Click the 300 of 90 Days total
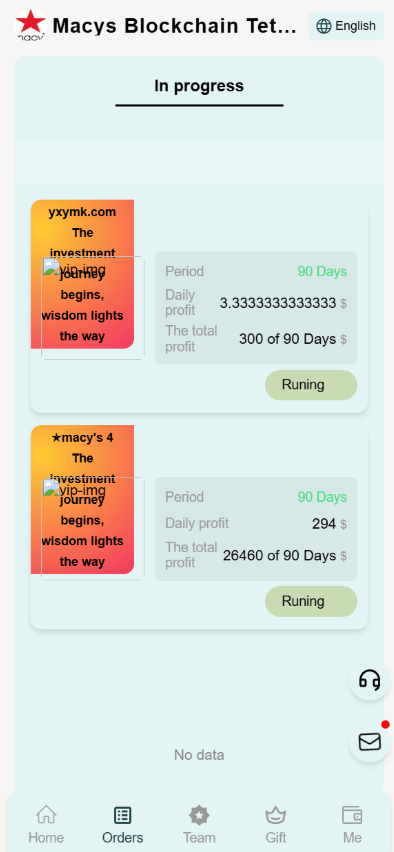 tap(287, 339)
